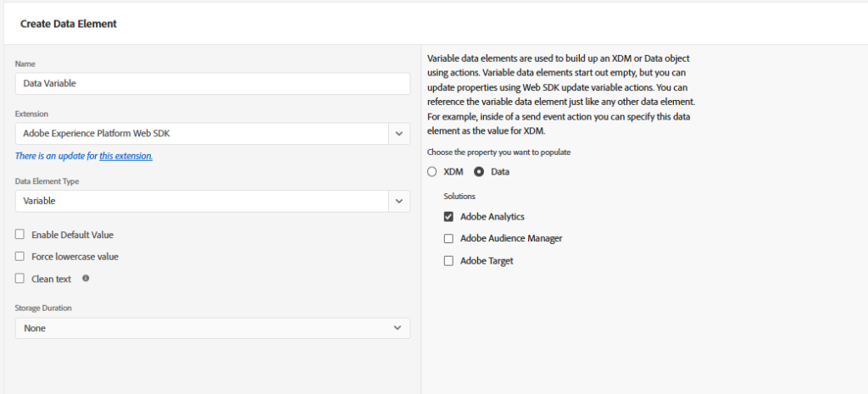Click the Clean text info icon
868x394 pixels.
(86, 279)
